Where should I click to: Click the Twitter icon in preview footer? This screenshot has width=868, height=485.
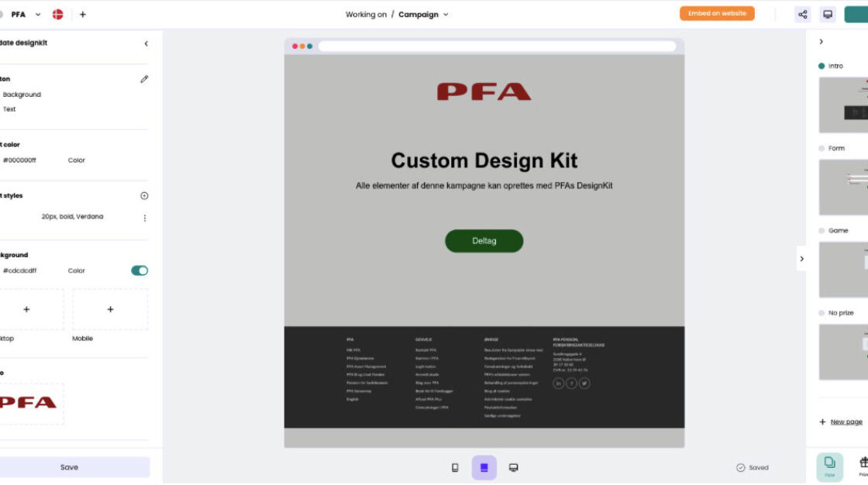(x=584, y=384)
